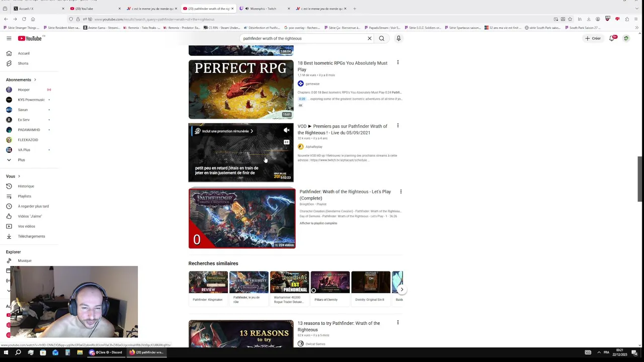This screenshot has width=644, height=362.
Task: Open Discord from the Windows taskbar
Action: click(x=106, y=352)
